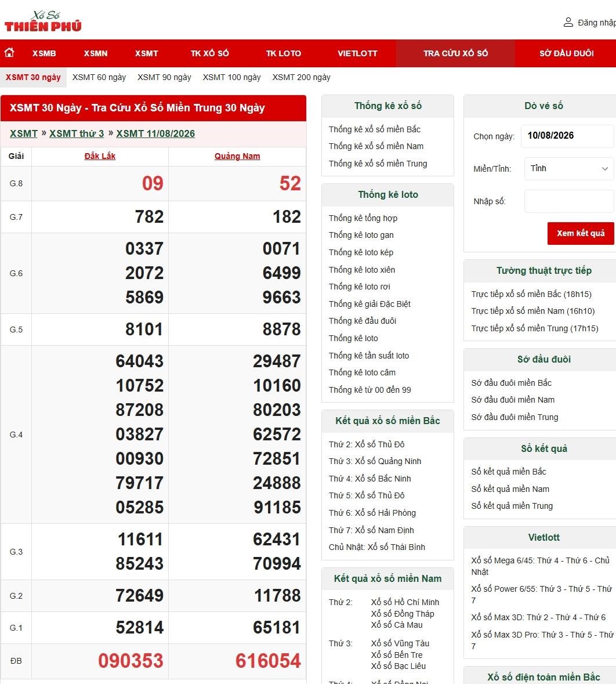Viewport: 616px width, 684px height.
Task: Expand the Miền/Tỉnh dropdown
Action: click(x=569, y=168)
